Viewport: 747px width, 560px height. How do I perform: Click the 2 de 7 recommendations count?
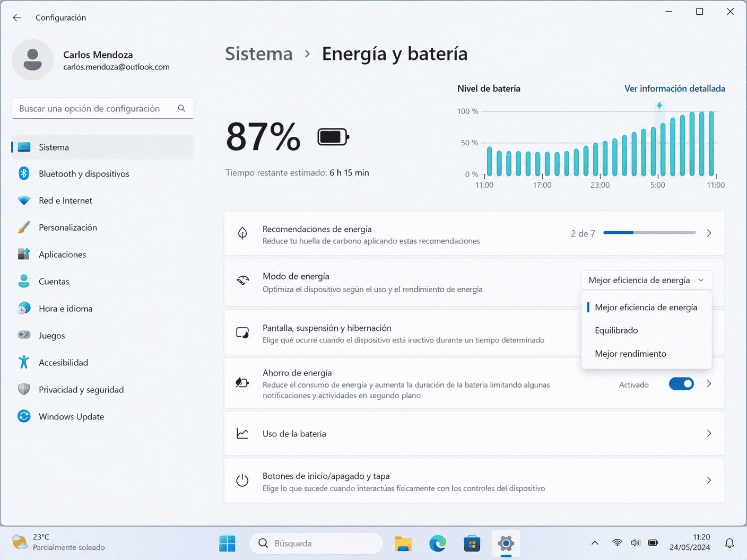(583, 233)
